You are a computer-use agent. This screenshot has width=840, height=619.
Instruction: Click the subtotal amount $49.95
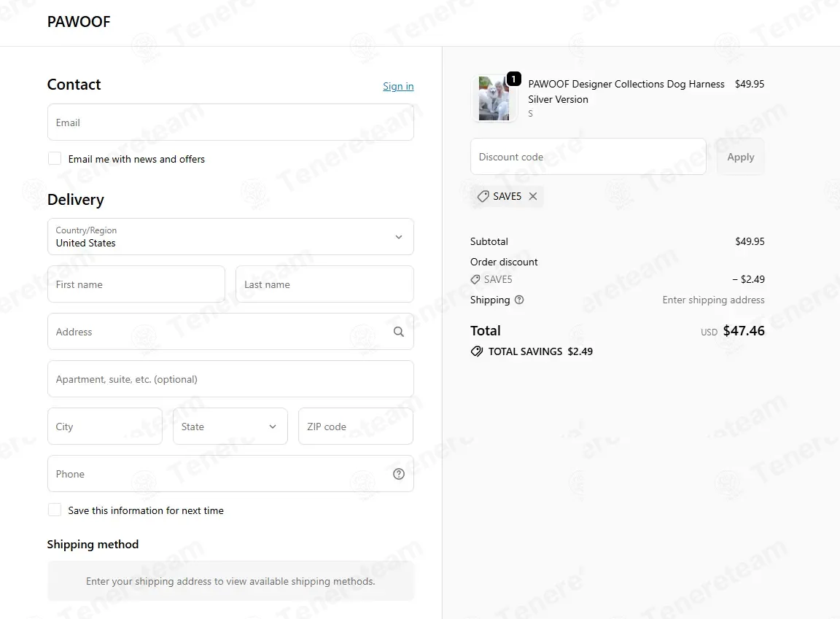click(x=750, y=241)
